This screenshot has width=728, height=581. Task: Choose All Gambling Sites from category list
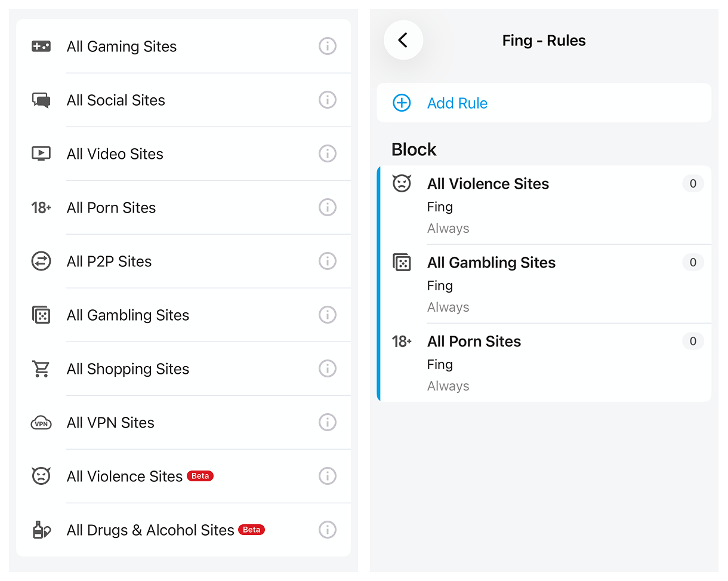(128, 315)
